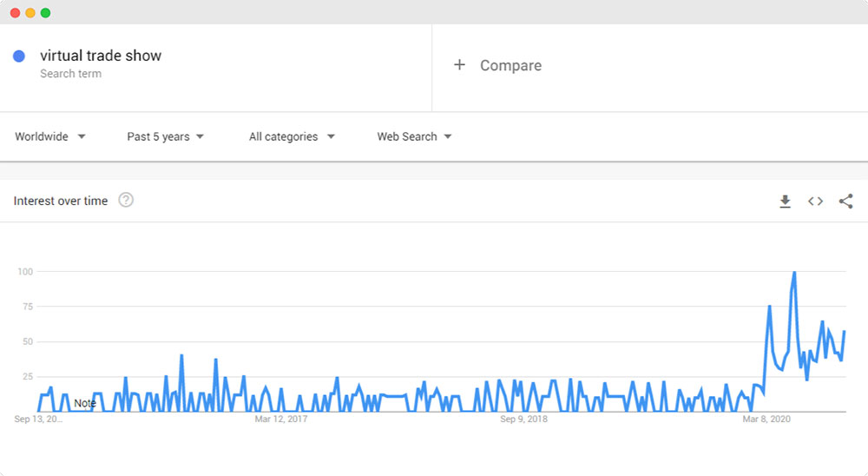Edit the virtual trade show search term
This screenshot has height=476, width=868.
click(101, 56)
